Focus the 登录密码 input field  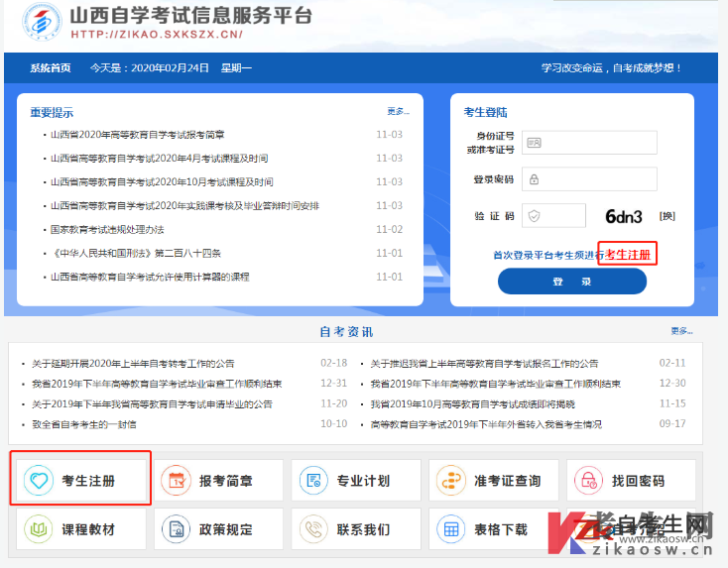coord(589,179)
